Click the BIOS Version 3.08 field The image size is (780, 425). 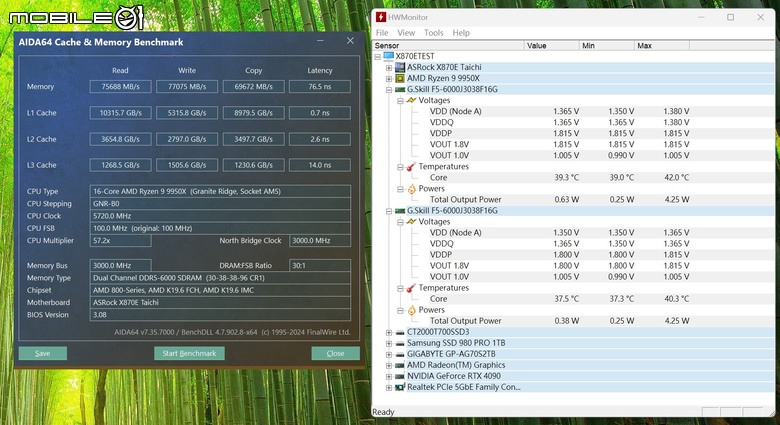(x=220, y=315)
